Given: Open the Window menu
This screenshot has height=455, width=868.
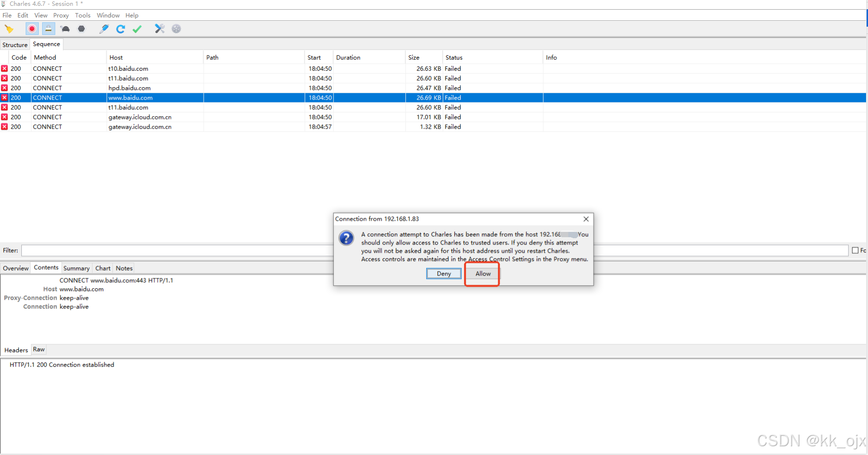Looking at the screenshot, I should pyautogui.click(x=108, y=16).
